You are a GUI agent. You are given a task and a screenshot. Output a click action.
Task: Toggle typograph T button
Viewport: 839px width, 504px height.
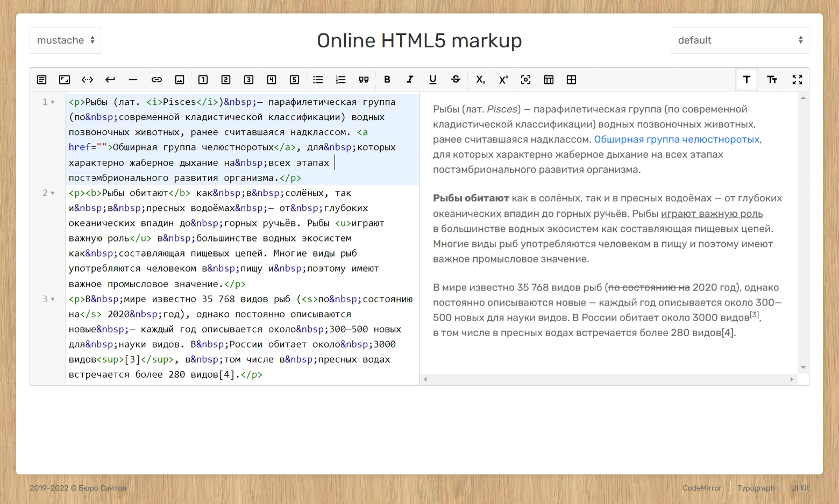point(746,80)
